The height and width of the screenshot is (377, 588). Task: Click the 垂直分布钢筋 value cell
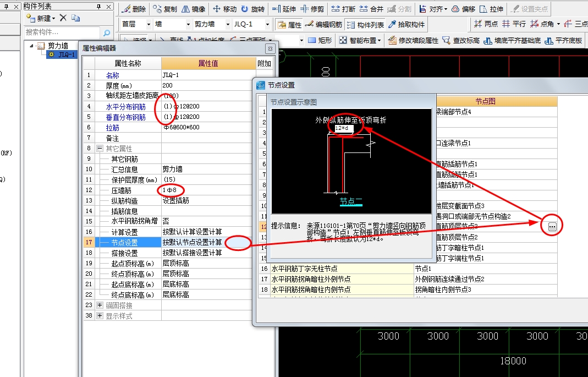point(208,117)
